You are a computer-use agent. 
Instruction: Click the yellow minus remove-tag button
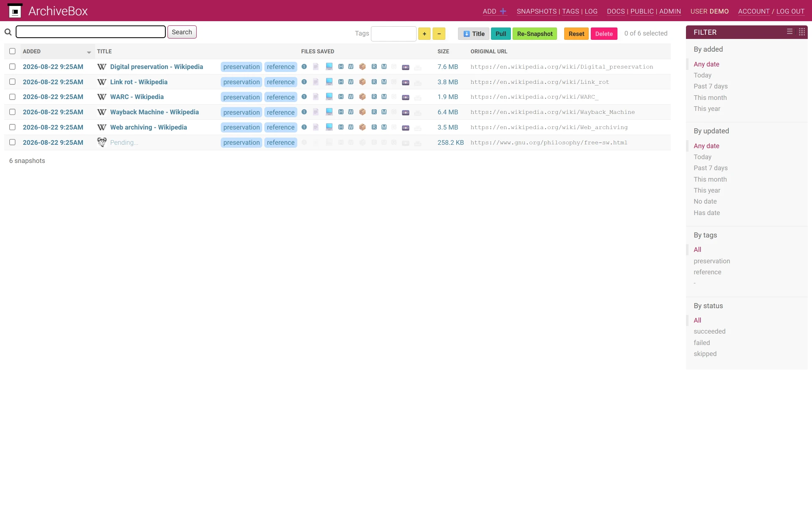click(439, 34)
